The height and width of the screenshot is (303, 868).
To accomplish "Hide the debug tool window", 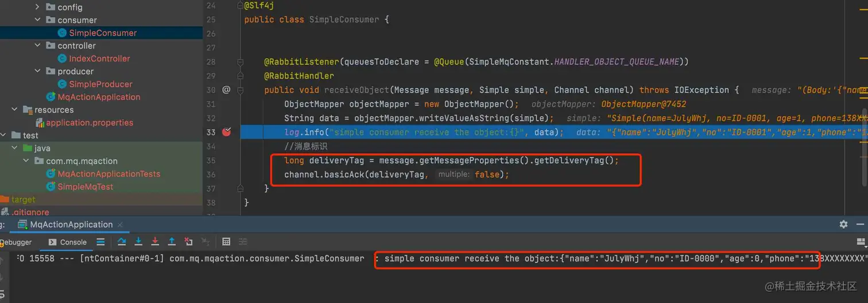I will (x=861, y=224).
